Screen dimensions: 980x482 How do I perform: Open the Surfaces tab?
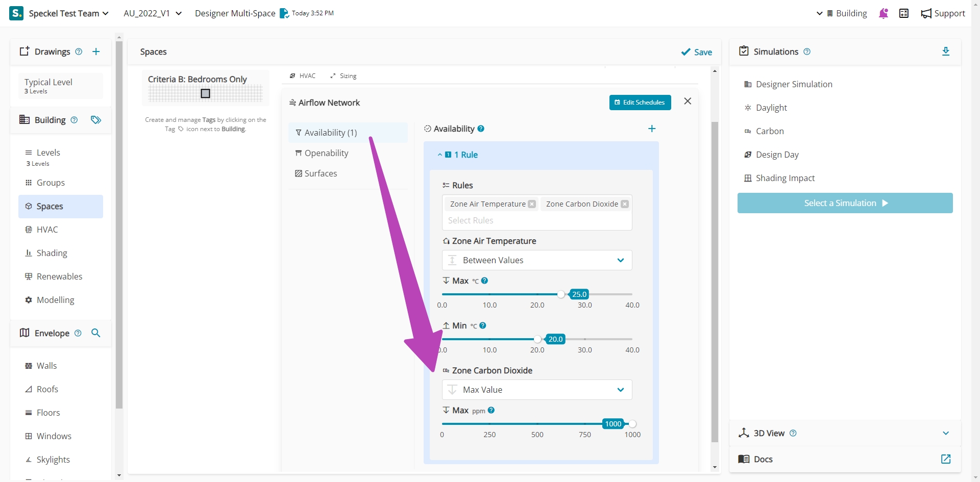coord(321,173)
